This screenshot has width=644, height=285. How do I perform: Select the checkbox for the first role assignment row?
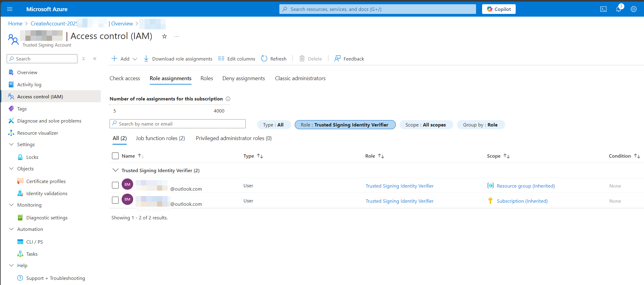pos(115,185)
